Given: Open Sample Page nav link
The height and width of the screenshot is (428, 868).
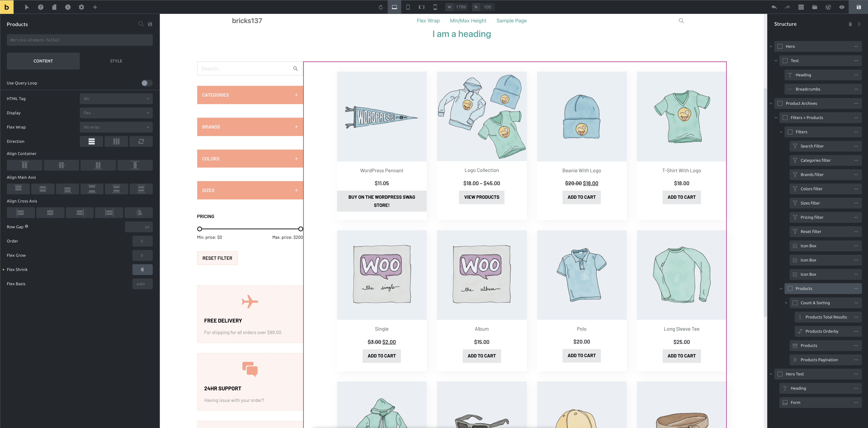Looking at the screenshot, I should pyautogui.click(x=511, y=21).
